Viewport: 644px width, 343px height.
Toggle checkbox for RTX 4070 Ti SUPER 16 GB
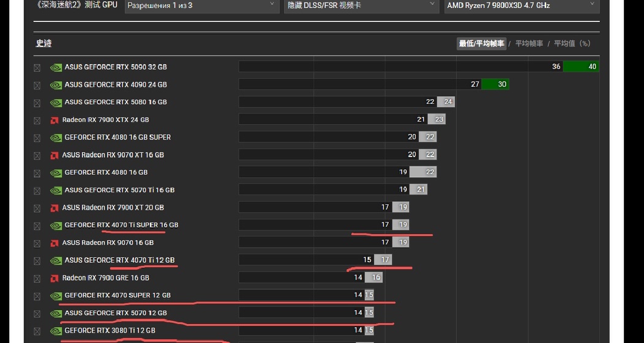(x=37, y=226)
